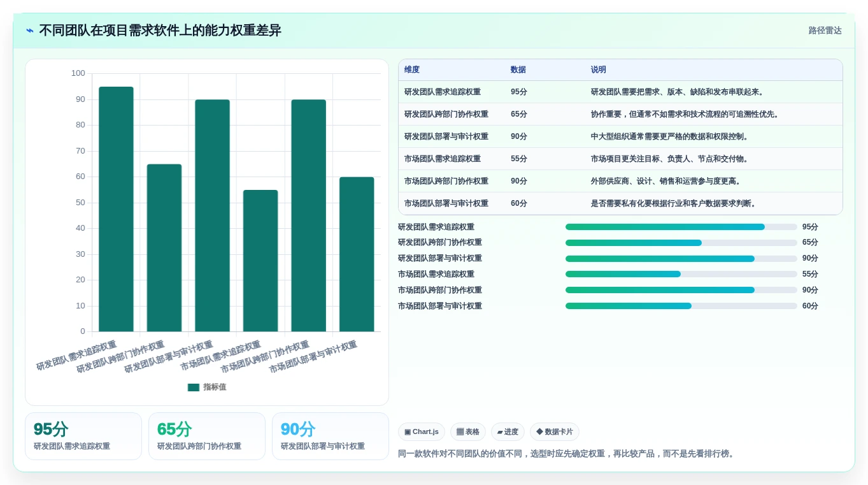
Task: Click the 路径雷达 label in header
Action: (x=825, y=31)
